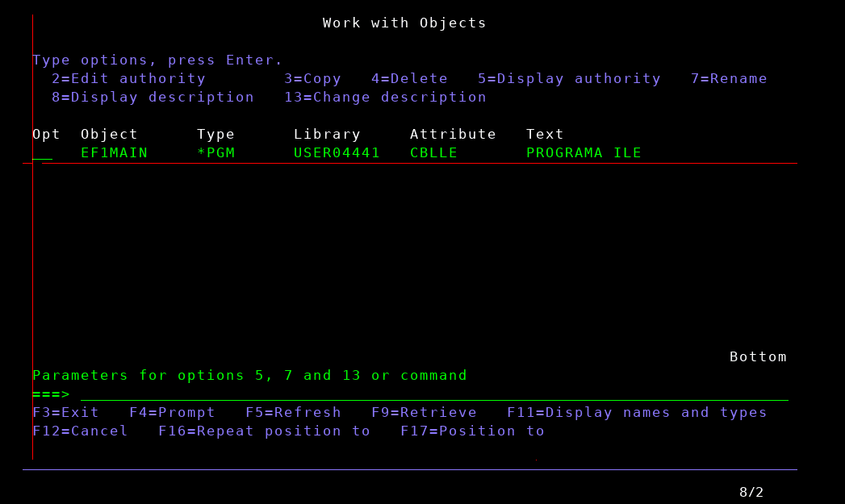Click the 7=Rename option
This screenshot has height=504, width=845.
[729, 78]
